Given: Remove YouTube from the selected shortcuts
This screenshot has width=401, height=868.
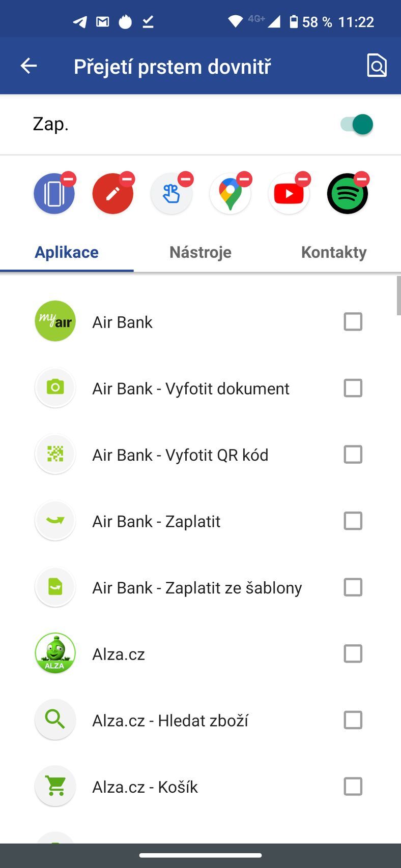Looking at the screenshot, I should coord(303,179).
